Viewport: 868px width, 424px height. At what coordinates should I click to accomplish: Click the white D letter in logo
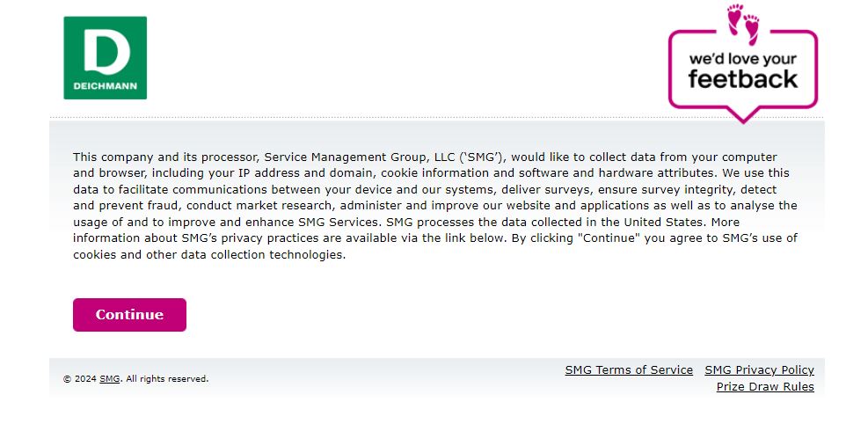106,52
